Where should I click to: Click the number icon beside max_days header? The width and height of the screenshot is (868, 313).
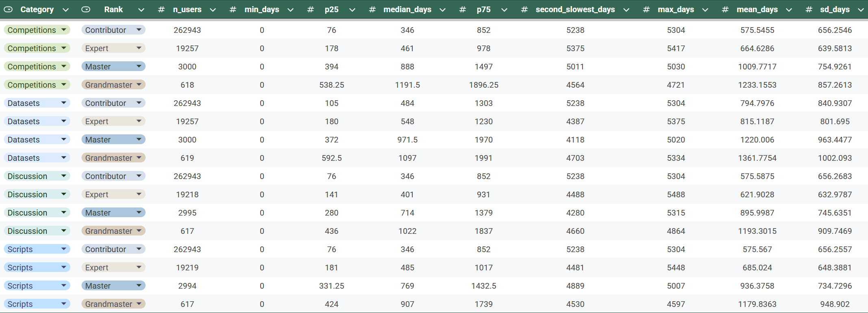click(646, 9)
